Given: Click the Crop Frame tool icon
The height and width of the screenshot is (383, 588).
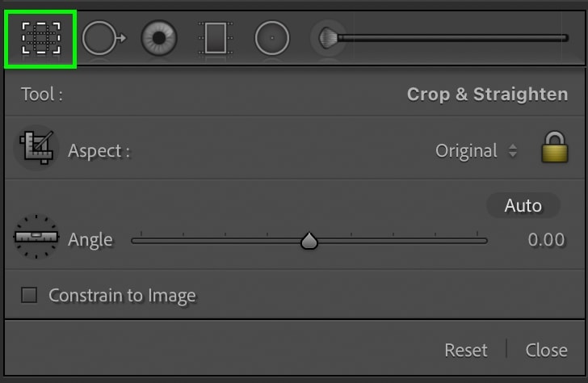Looking at the screenshot, I should (x=36, y=147).
